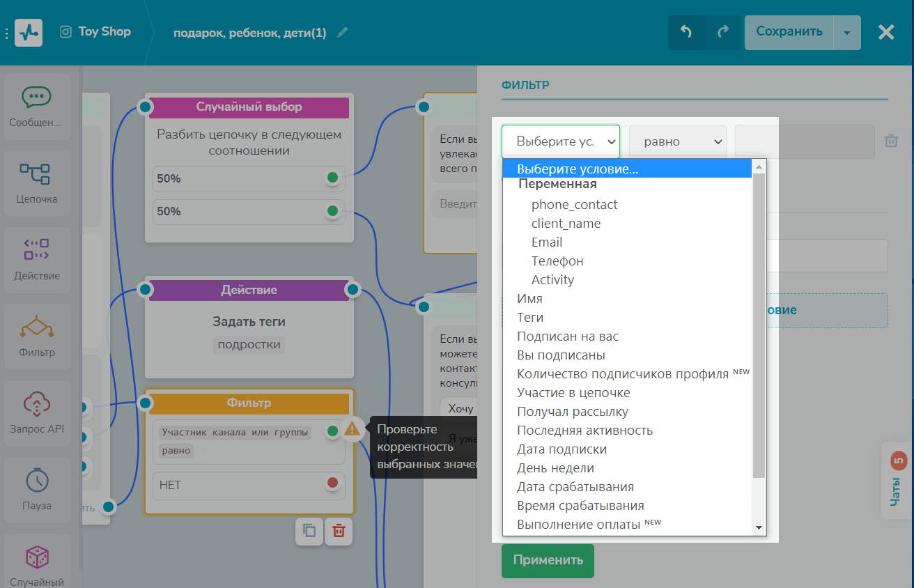
Task: Choose the Filter (Фильтр) sidebar icon
Action: point(36,336)
